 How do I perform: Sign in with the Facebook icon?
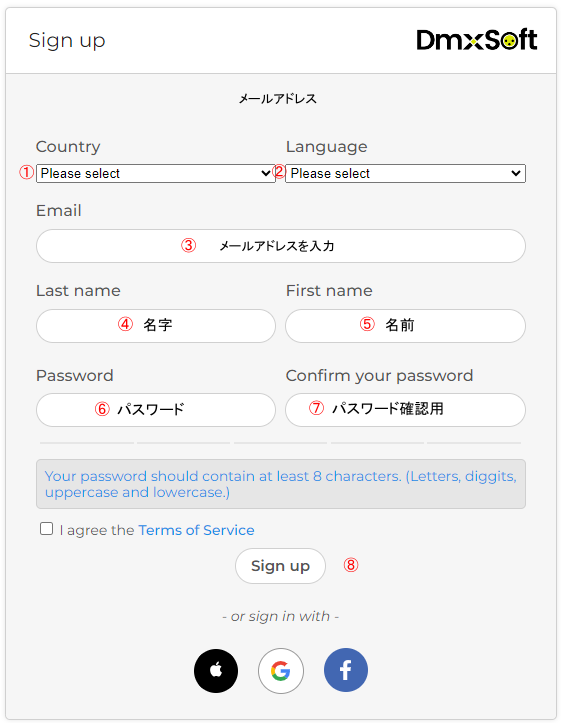coord(346,670)
